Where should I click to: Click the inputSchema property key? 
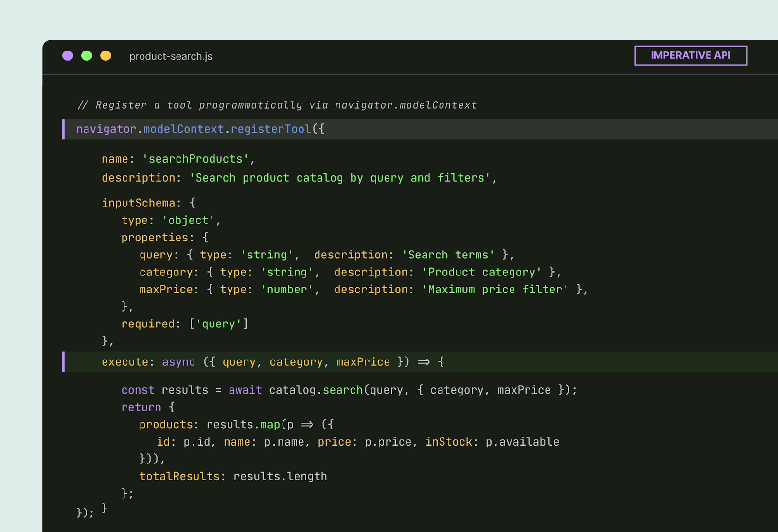tap(139, 202)
